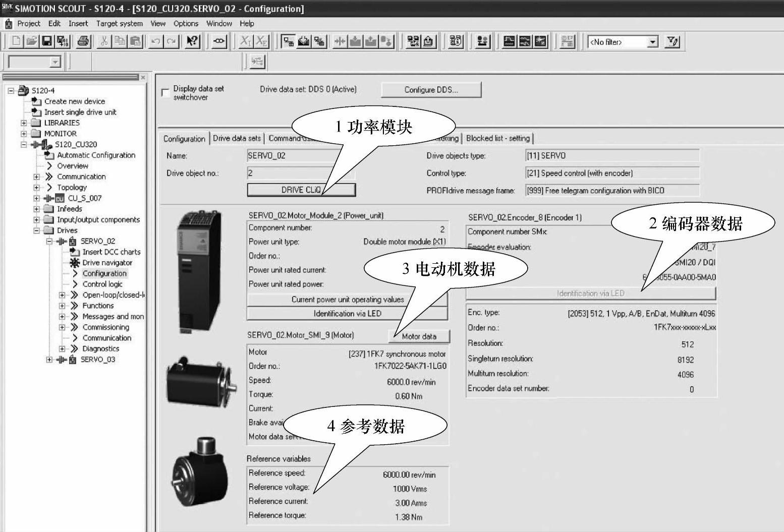Click the Copy toolbar icon
Image resolution: width=784 pixels, height=532 pixels.
[120, 41]
